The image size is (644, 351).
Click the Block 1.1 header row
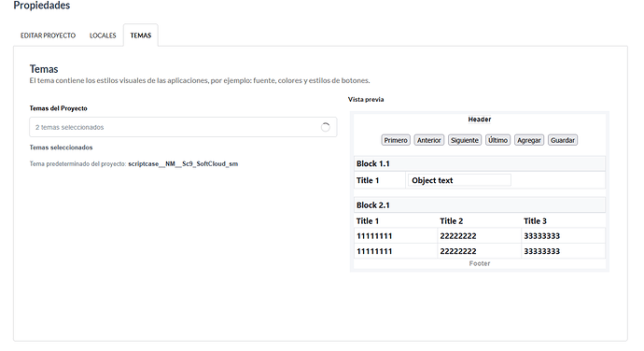[x=480, y=163]
